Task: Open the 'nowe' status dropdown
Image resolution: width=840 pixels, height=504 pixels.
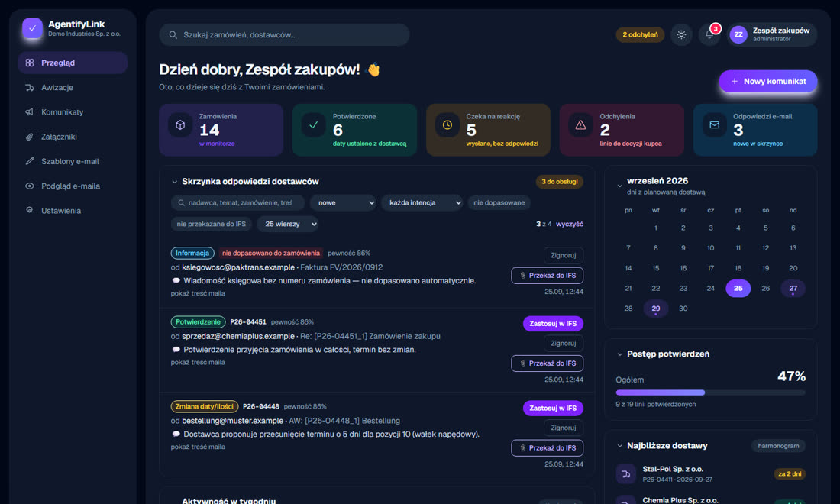Action: [x=344, y=203]
